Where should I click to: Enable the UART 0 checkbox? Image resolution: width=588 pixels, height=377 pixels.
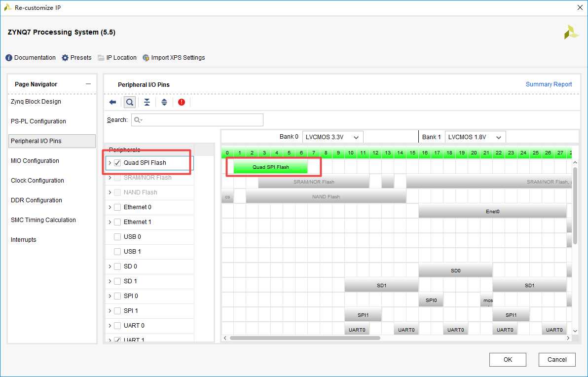[x=117, y=326]
